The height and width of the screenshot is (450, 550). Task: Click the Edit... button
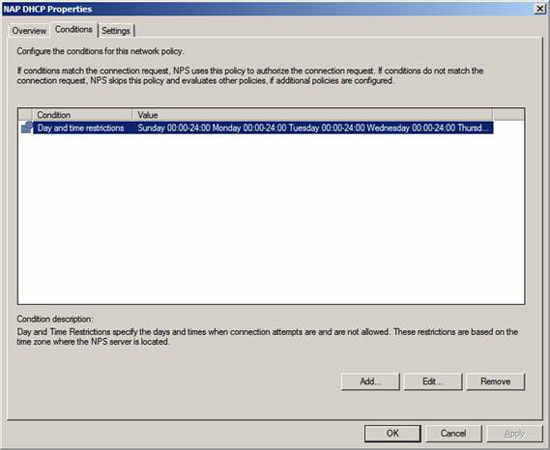pos(433,381)
